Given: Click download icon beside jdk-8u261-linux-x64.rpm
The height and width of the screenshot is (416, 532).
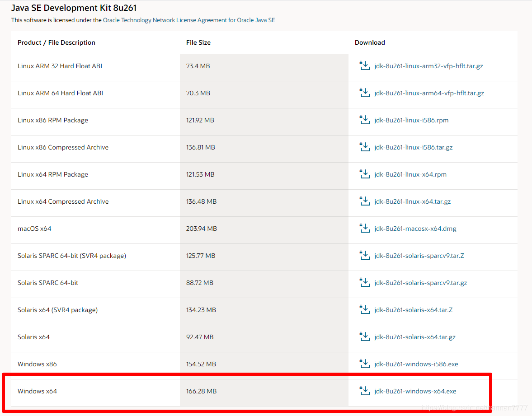Looking at the screenshot, I should (365, 174).
